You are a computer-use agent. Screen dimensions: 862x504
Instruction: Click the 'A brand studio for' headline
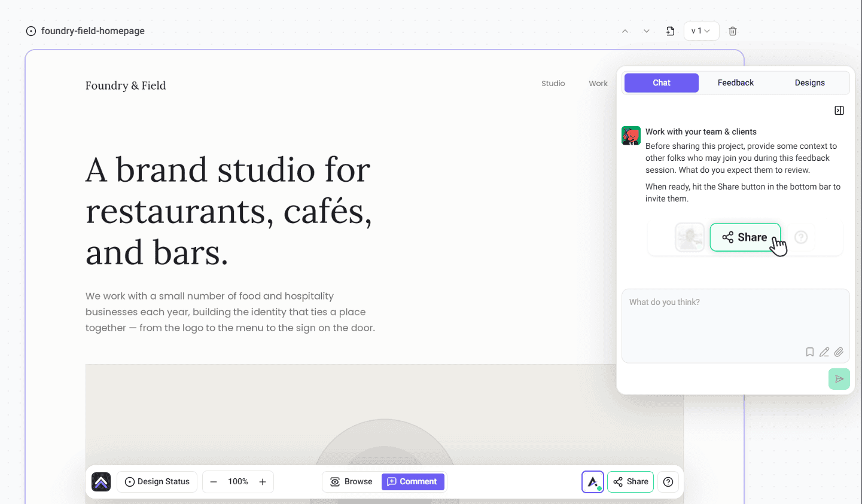click(x=228, y=170)
